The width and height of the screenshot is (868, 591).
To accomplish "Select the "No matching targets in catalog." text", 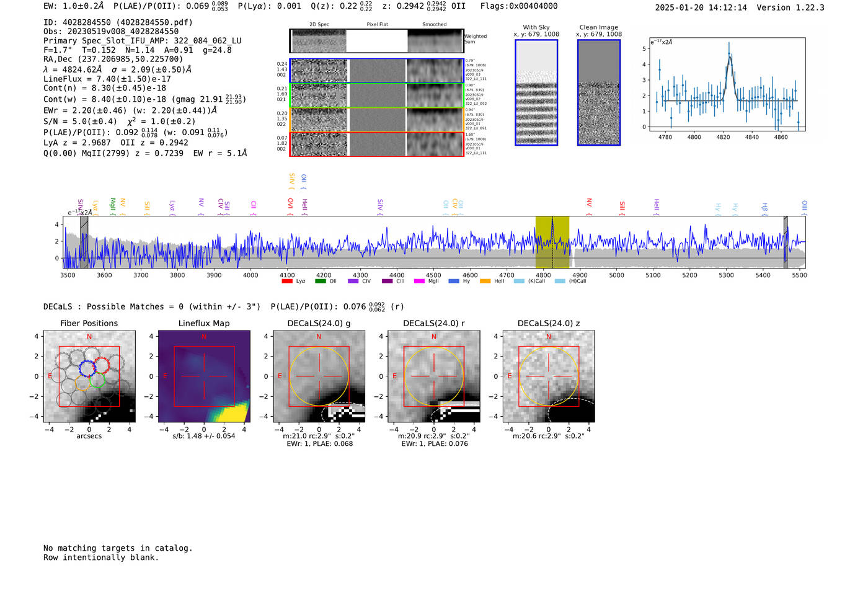I will [118, 548].
